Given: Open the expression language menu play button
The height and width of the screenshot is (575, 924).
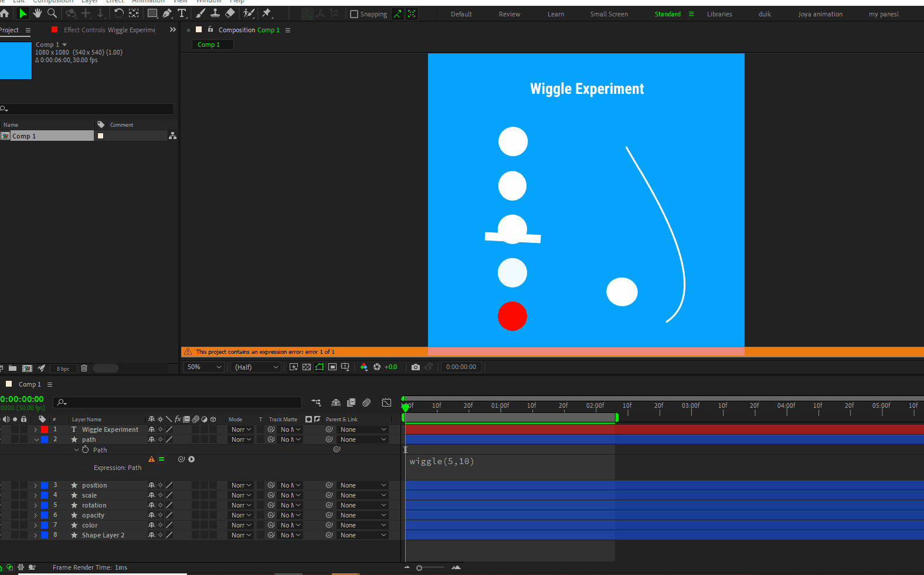Looking at the screenshot, I should 192,459.
